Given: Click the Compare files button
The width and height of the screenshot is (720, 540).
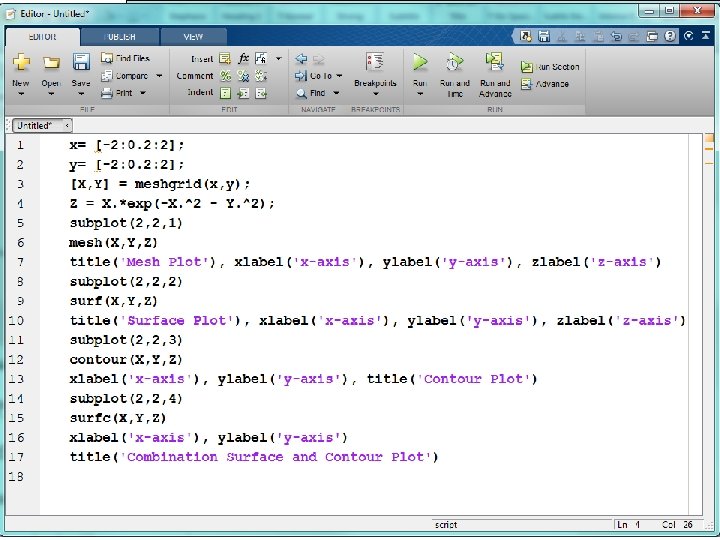Looking at the screenshot, I should pos(125,75).
